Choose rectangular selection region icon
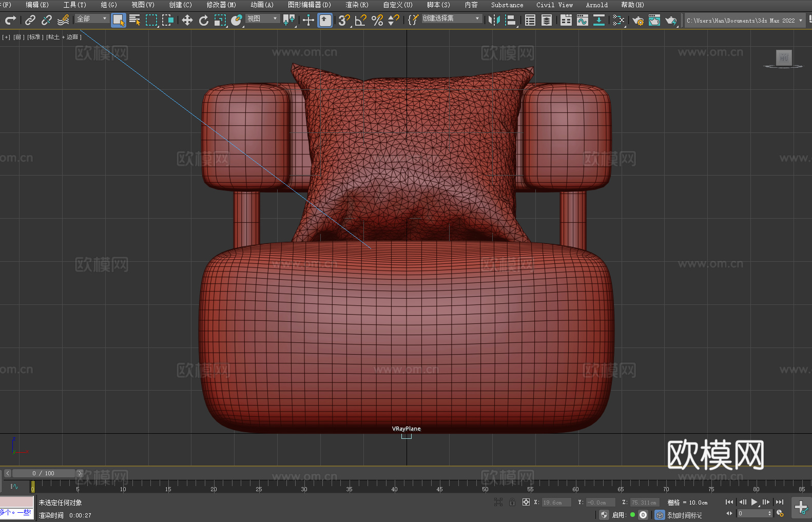This screenshot has width=812, height=522. pos(151,20)
